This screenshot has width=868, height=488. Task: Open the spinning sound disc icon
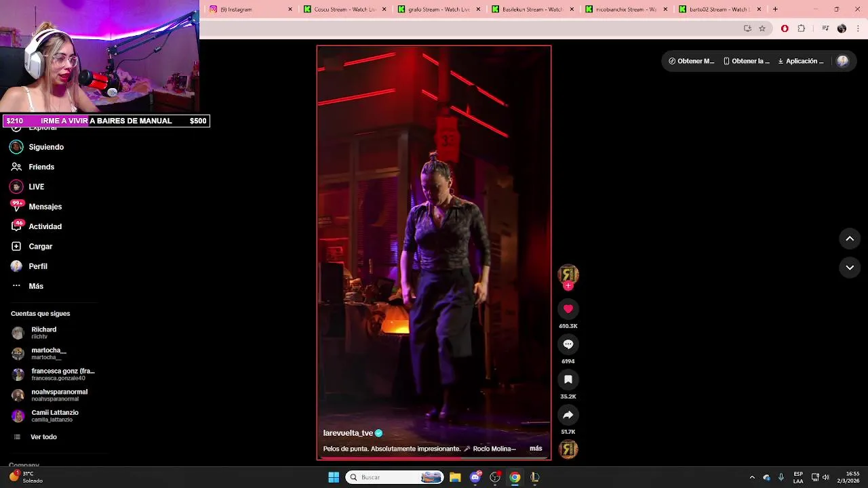coord(568,449)
